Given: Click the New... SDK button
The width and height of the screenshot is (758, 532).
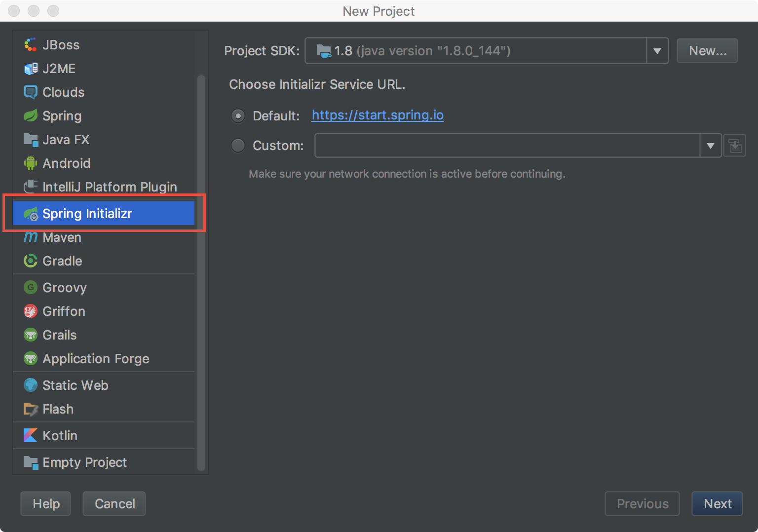Looking at the screenshot, I should tap(708, 51).
